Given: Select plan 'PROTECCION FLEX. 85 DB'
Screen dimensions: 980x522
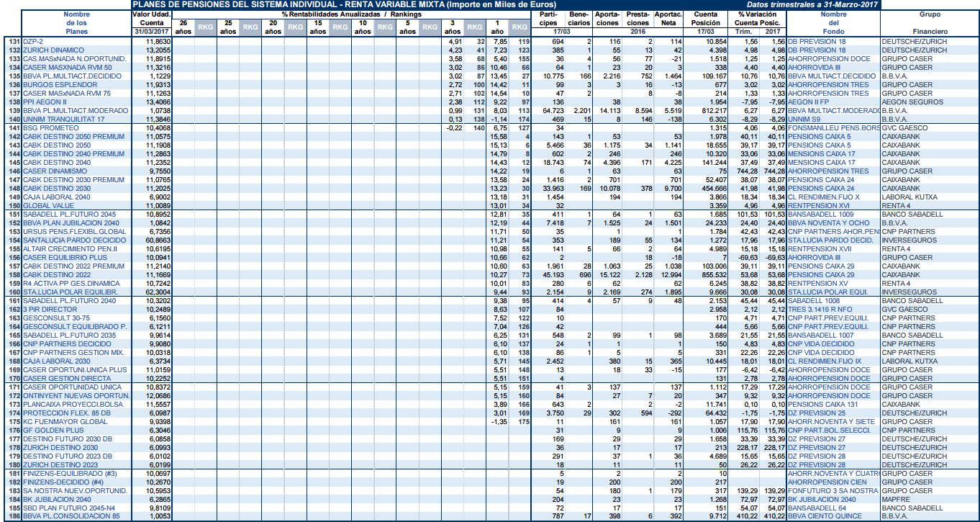Looking at the screenshot, I should pyautogui.click(x=66, y=413).
